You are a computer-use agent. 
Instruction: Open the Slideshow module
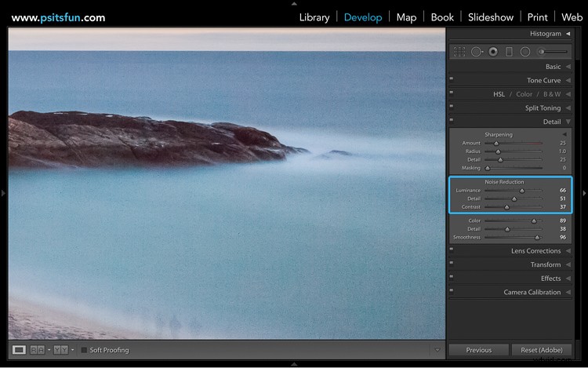(x=491, y=17)
